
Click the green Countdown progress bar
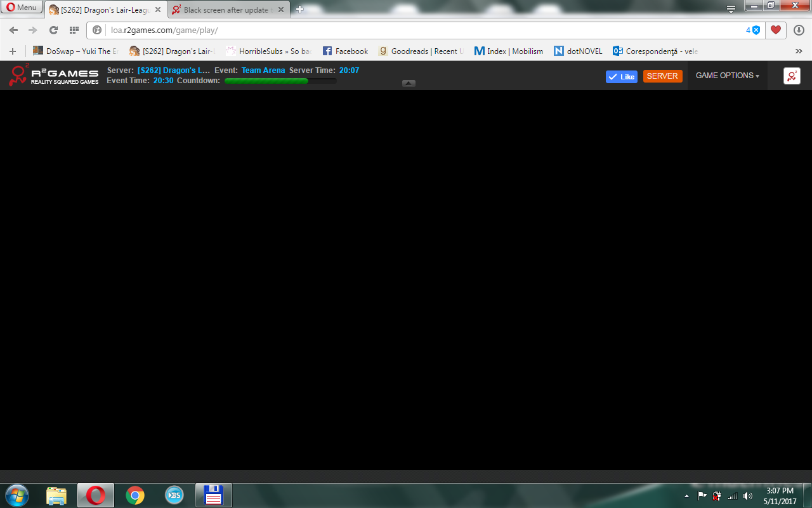coord(280,81)
